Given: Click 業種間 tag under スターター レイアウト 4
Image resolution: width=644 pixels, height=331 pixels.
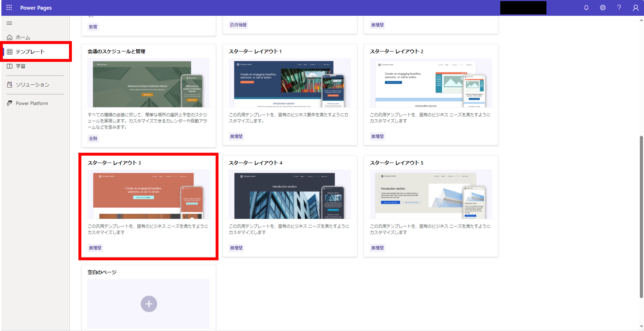Looking at the screenshot, I should coord(236,248).
